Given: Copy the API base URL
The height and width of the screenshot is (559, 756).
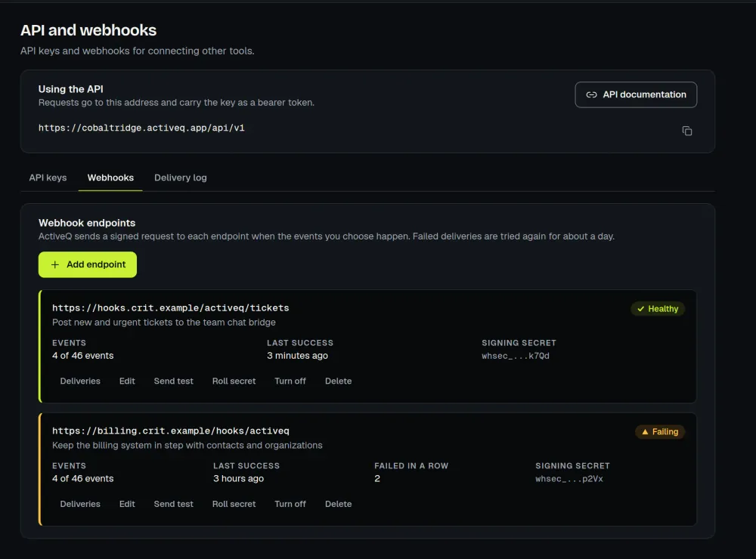Looking at the screenshot, I should [687, 131].
